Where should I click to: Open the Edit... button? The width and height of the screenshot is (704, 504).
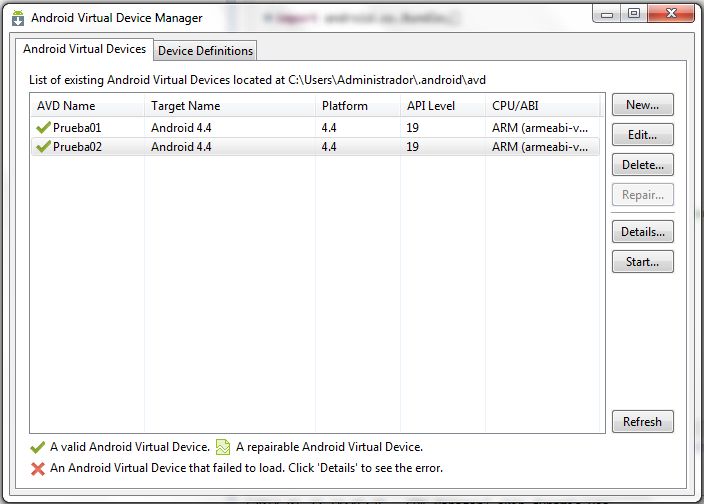tap(642, 135)
